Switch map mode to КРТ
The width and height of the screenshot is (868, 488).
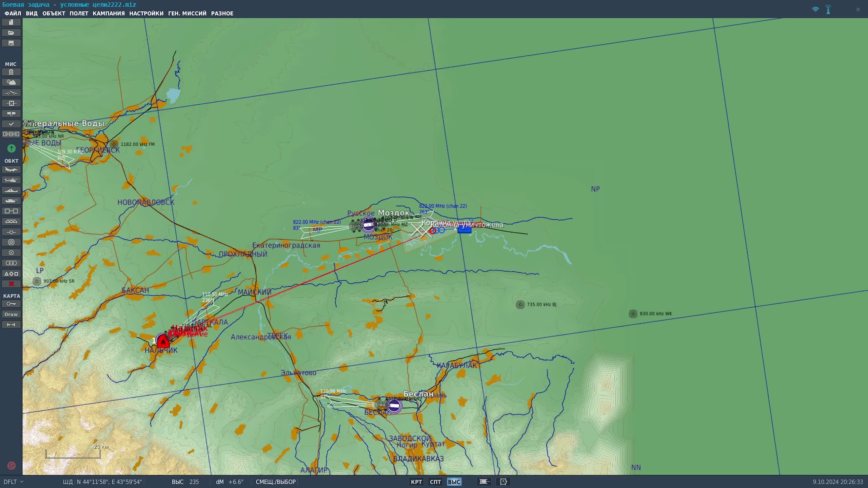tap(416, 482)
